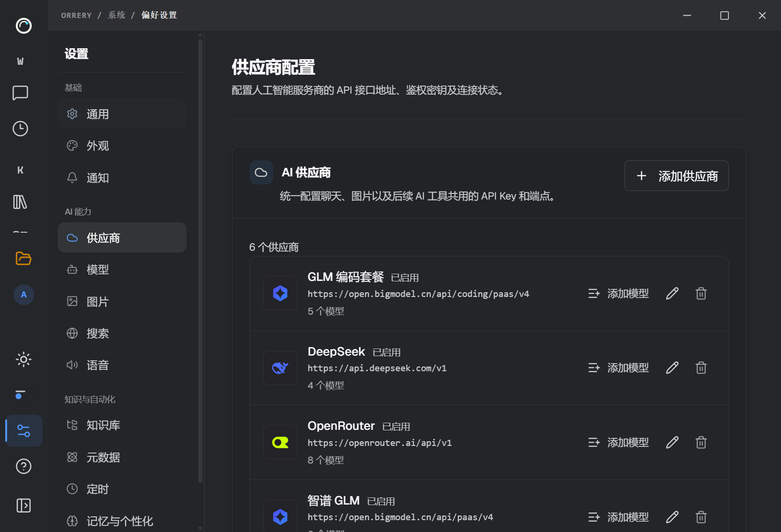Open the clock history icon in the left rail
781x532 pixels.
(20, 129)
